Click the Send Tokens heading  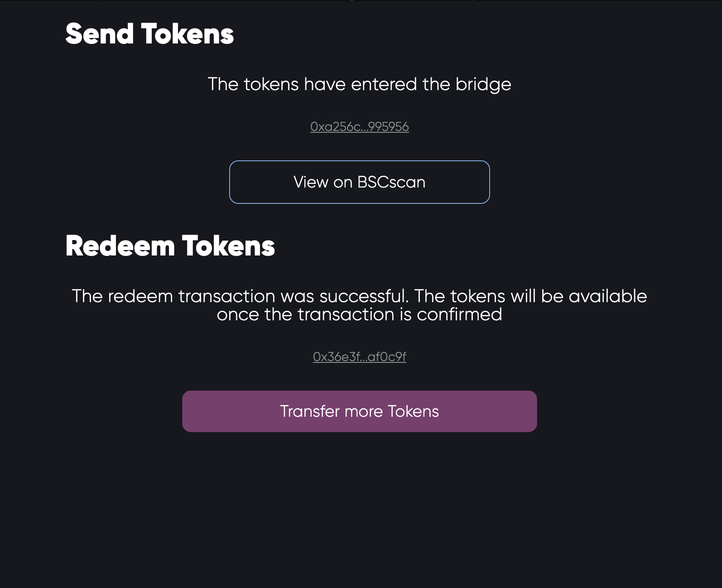point(149,34)
